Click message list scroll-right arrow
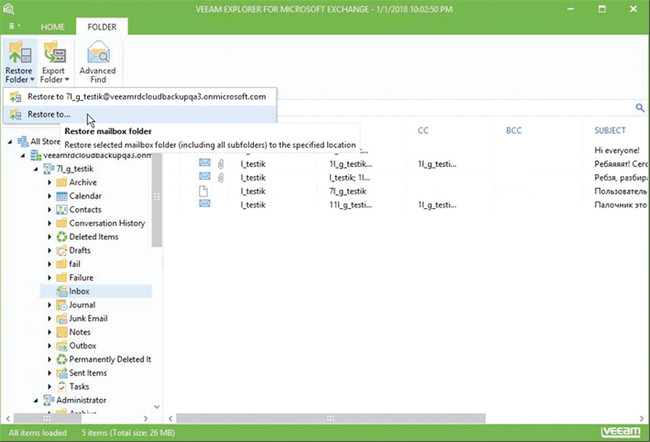650x442 pixels. (x=642, y=418)
